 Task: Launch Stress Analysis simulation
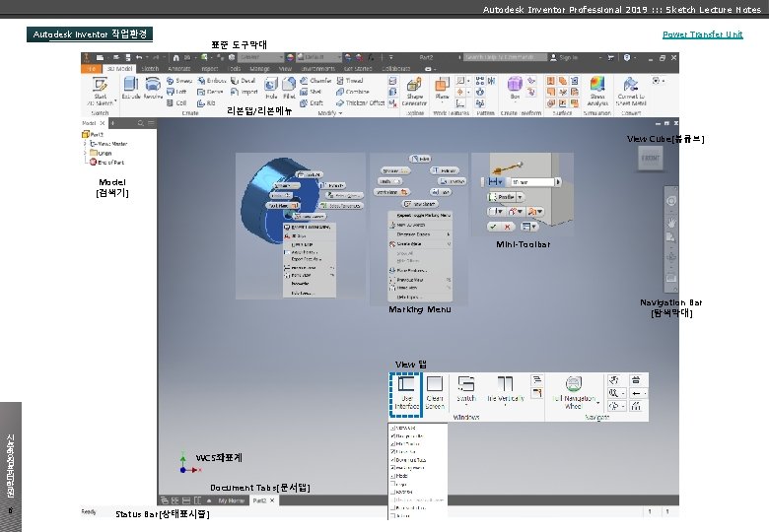(596, 91)
